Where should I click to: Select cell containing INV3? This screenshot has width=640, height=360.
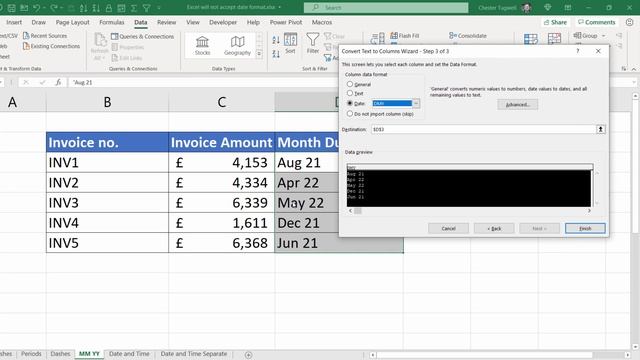pyautogui.click(x=107, y=203)
